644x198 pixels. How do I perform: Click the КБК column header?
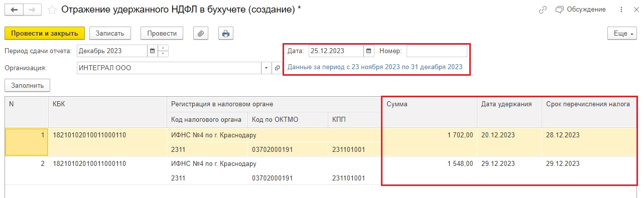tap(107, 112)
